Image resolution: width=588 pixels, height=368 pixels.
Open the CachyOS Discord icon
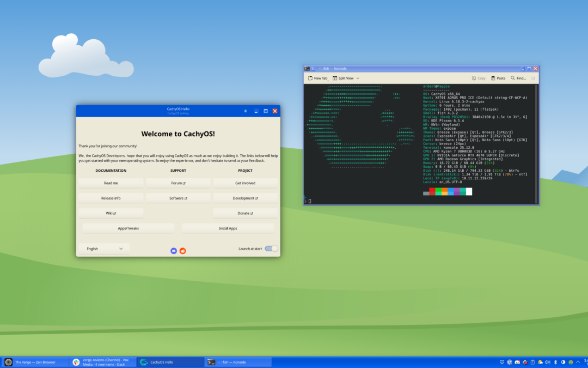(x=174, y=251)
